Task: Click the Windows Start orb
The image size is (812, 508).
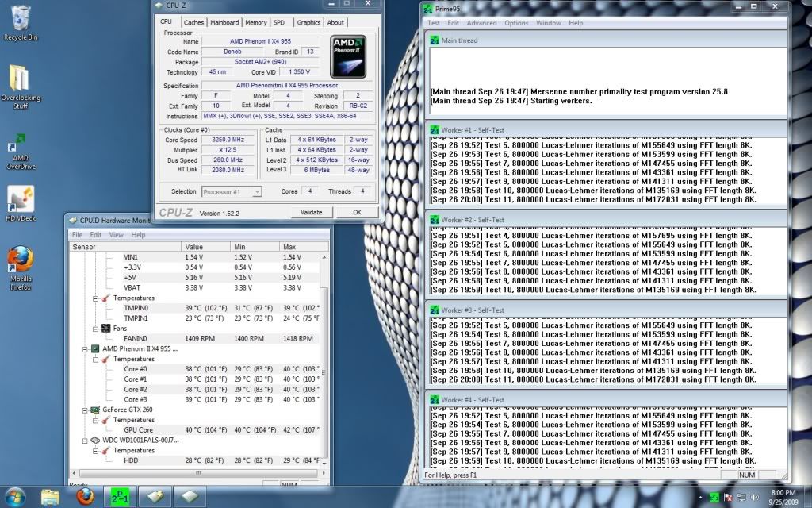Action: pos(14,498)
